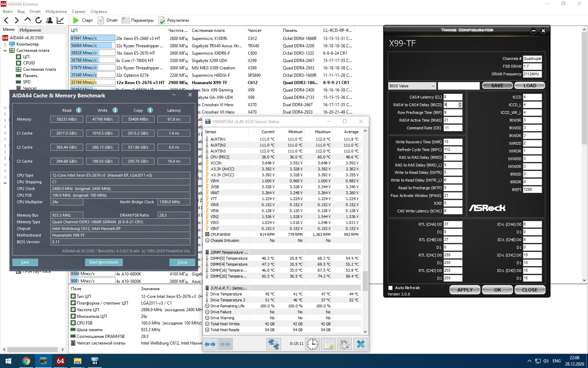
Task: Click the Copy info icon
Action: click(150, 110)
